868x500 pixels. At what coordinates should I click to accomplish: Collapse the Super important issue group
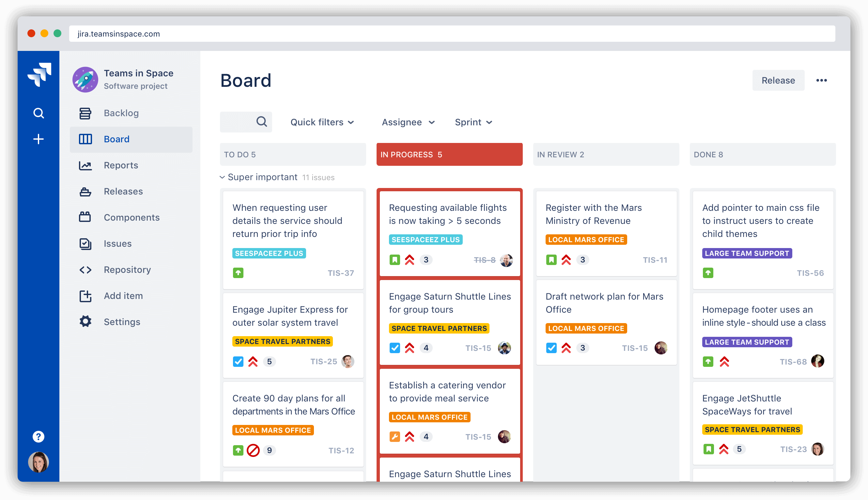(x=224, y=177)
